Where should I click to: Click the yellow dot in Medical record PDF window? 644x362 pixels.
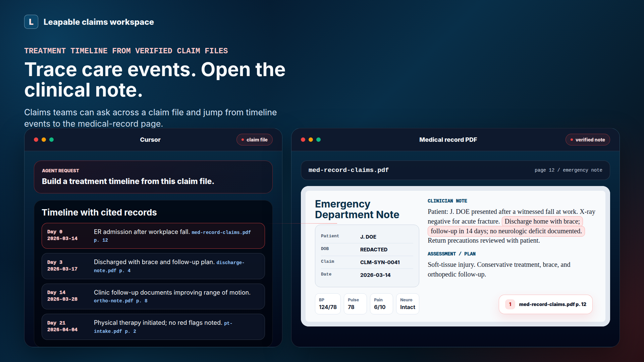[x=311, y=140]
